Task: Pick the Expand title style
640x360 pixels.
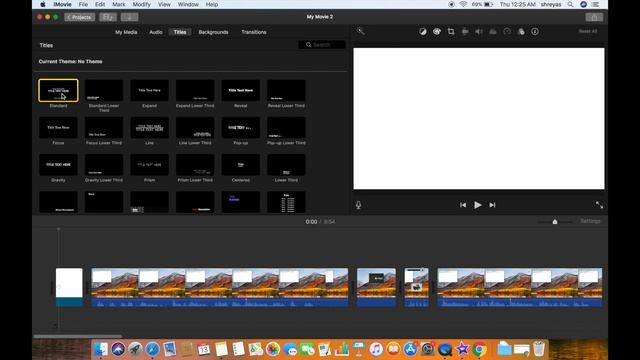Action: 149,90
